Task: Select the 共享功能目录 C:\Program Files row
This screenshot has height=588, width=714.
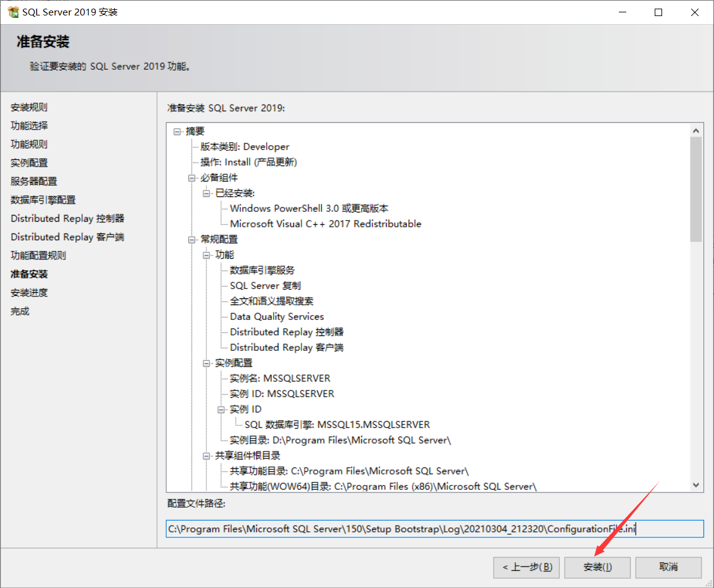Action: pos(349,471)
